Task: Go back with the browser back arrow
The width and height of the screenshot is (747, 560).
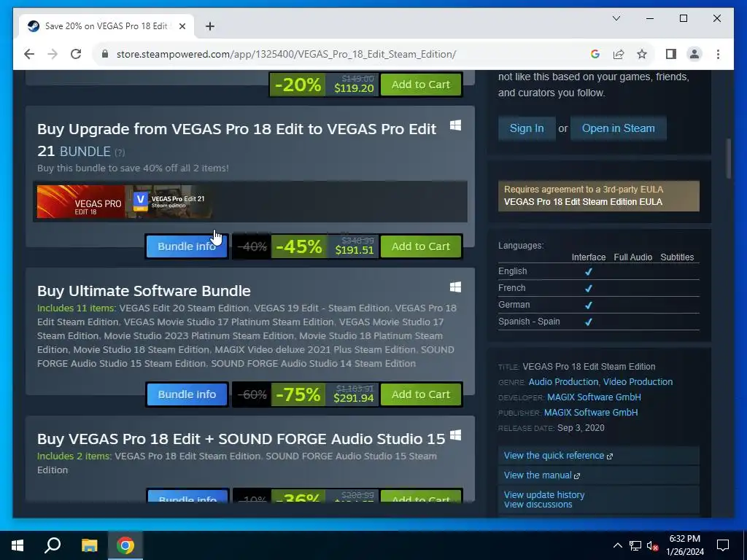Action: pos(29,54)
